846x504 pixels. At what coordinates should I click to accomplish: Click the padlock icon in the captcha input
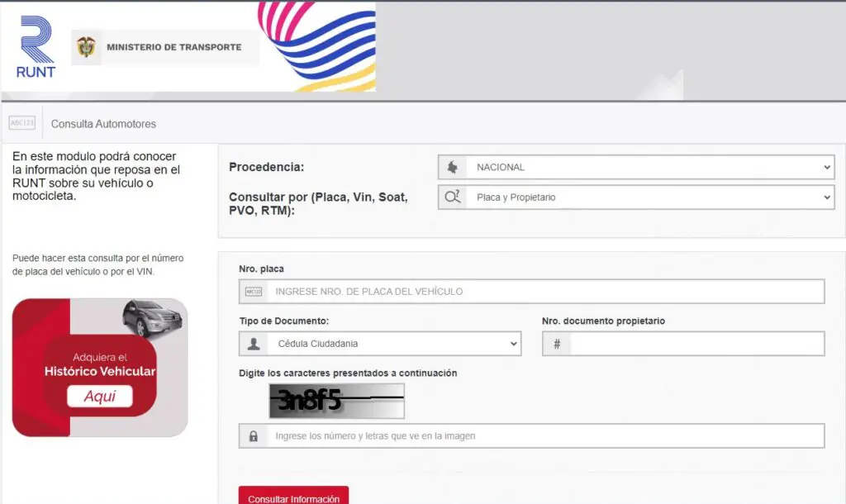pyautogui.click(x=253, y=436)
